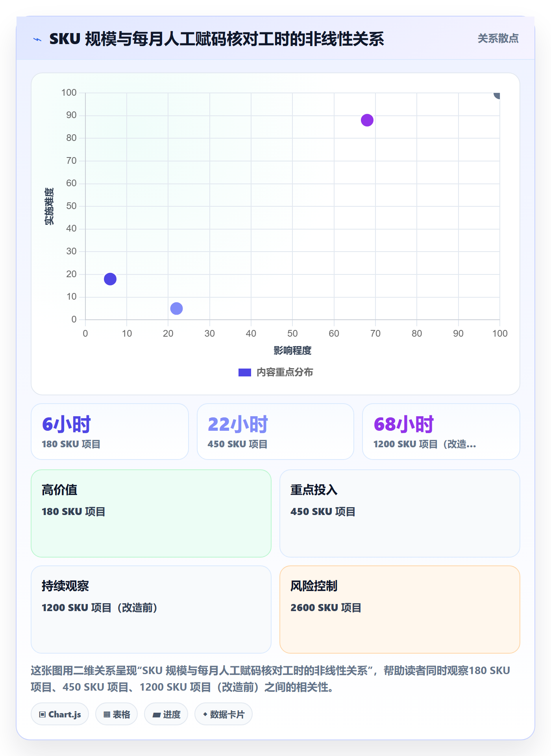Open the 6小时 data card
Screen dimensions: 551x756
click(110, 432)
